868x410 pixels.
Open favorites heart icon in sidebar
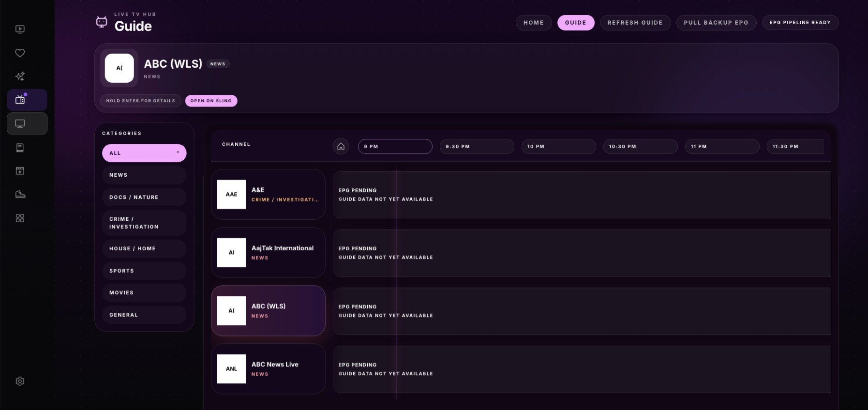pyautogui.click(x=20, y=53)
